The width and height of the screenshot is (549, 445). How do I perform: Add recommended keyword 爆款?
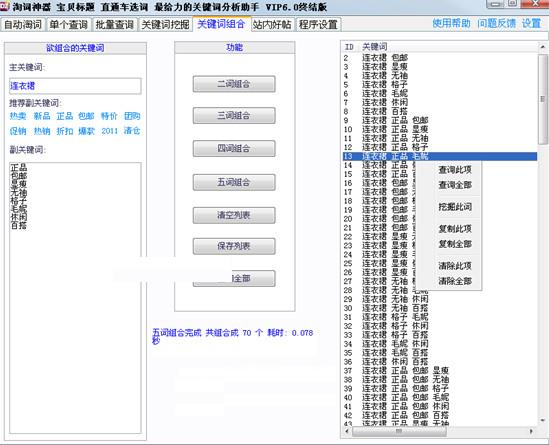coord(86,131)
